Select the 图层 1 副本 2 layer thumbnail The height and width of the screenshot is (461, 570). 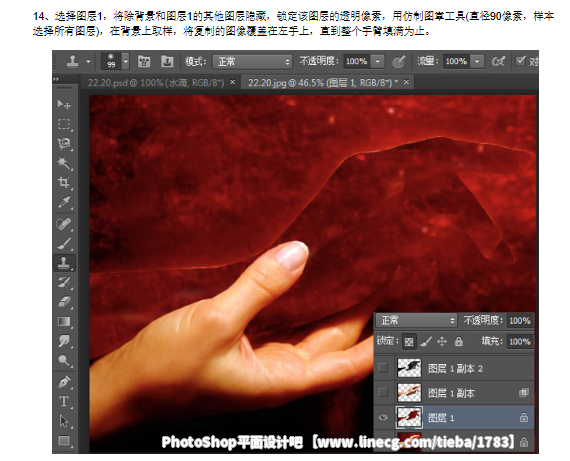(x=409, y=368)
